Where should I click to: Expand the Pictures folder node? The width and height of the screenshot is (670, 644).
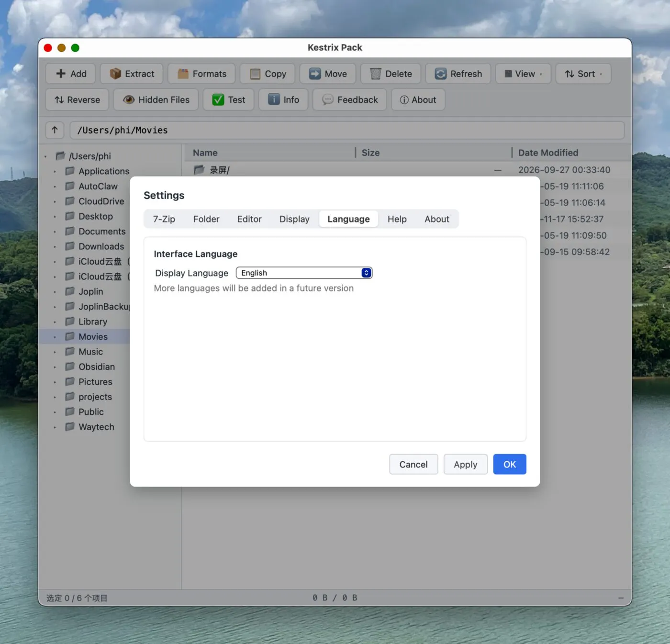[x=55, y=382]
